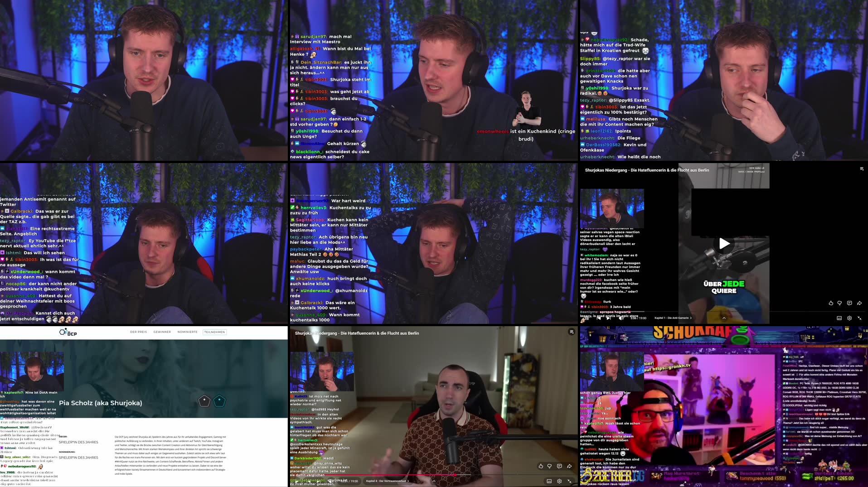This screenshot has height=487, width=868.
Task: Select NOMINIERTE in the DCP navigation
Action: click(187, 332)
